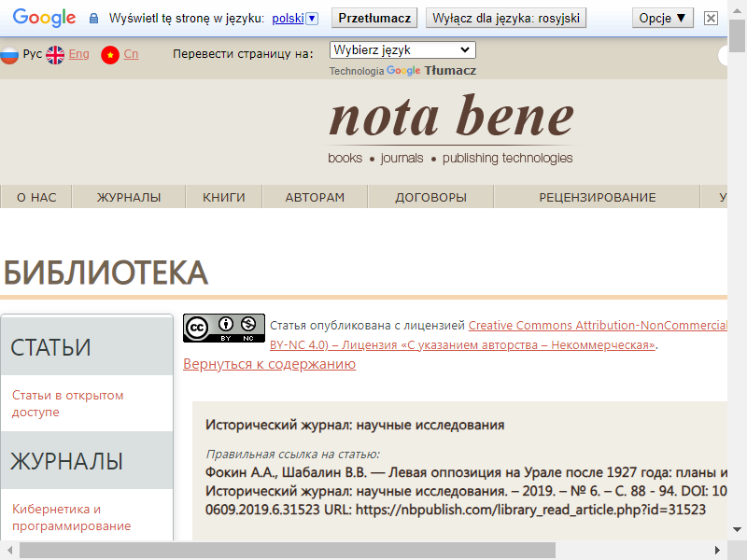
Task: Close the Google translate bar
Action: point(711,19)
